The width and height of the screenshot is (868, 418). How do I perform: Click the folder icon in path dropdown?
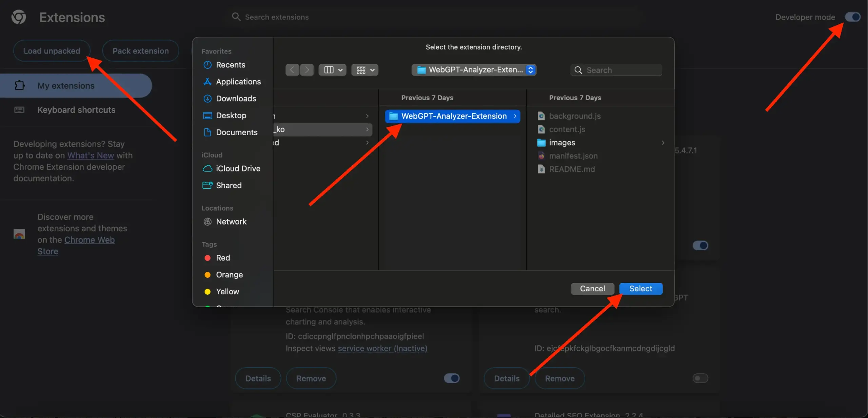[x=421, y=70]
